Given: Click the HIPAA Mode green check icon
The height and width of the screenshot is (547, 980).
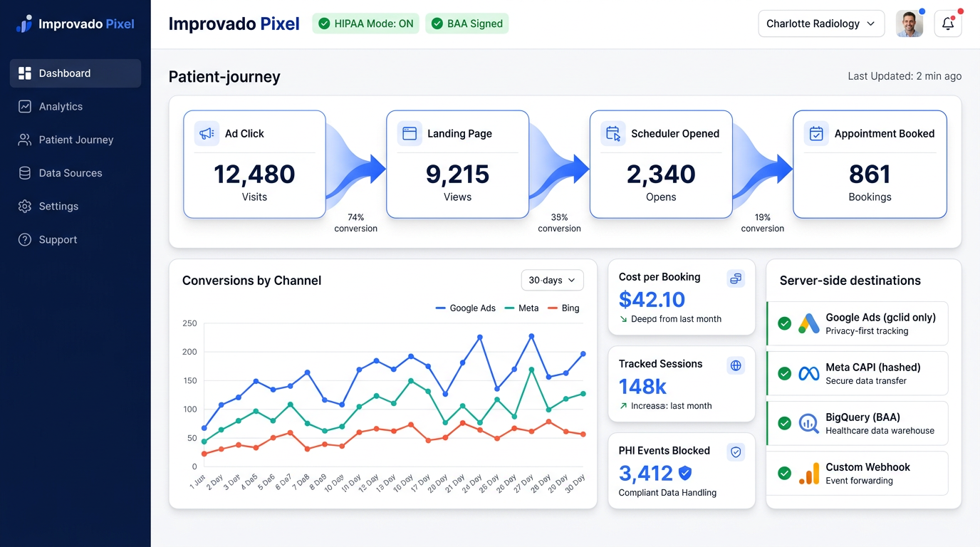Looking at the screenshot, I should pyautogui.click(x=324, y=24).
